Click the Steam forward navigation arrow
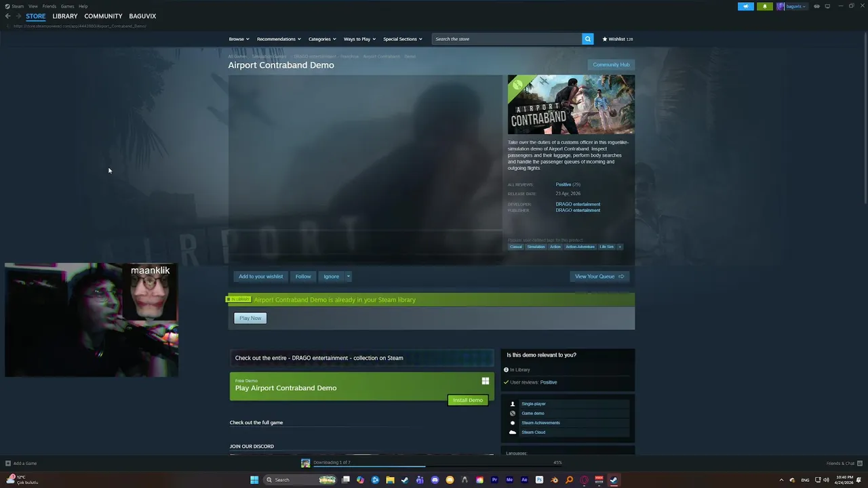The width and height of the screenshot is (868, 488). point(18,16)
